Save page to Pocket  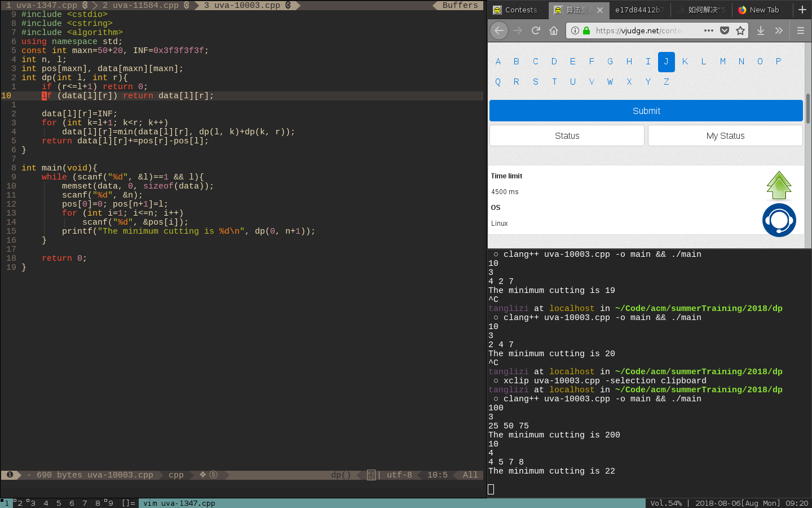725,30
